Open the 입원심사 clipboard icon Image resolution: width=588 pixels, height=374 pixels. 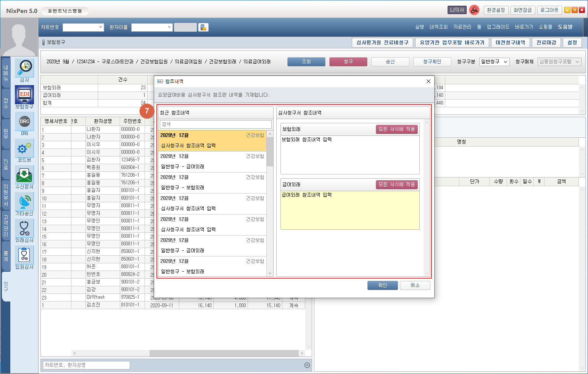tap(24, 255)
